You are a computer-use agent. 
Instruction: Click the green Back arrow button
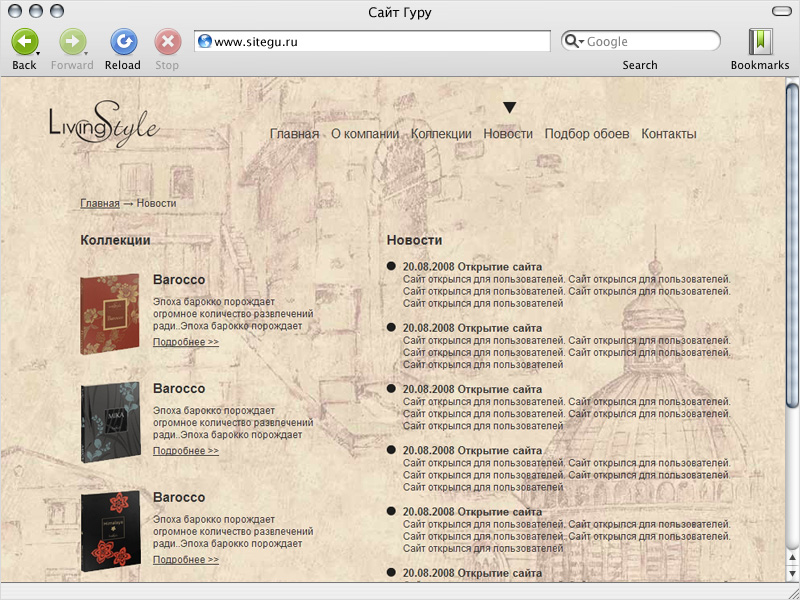[x=24, y=42]
